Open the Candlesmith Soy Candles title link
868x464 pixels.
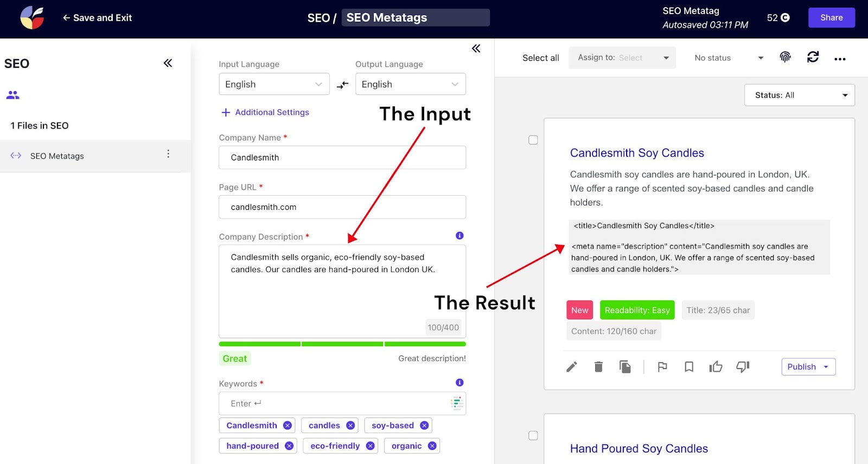click(x=637, y=153)
